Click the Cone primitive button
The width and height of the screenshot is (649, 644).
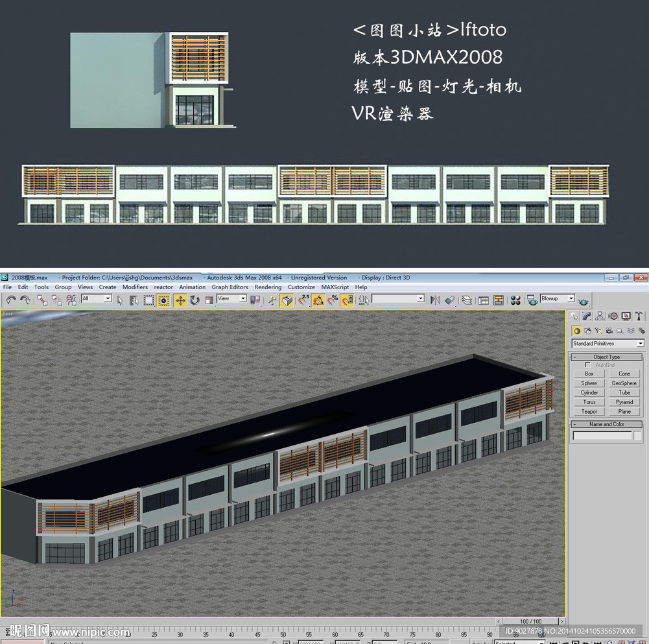[x=624, y=374]
